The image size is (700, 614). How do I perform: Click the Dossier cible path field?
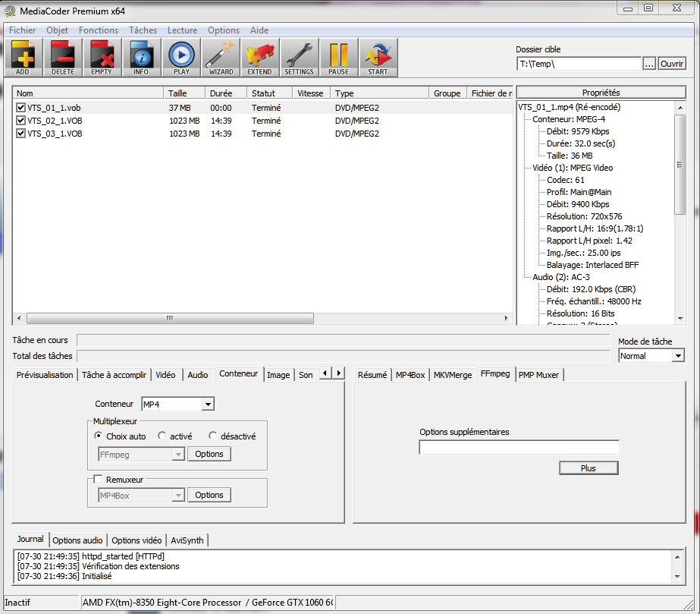[579, 64]
